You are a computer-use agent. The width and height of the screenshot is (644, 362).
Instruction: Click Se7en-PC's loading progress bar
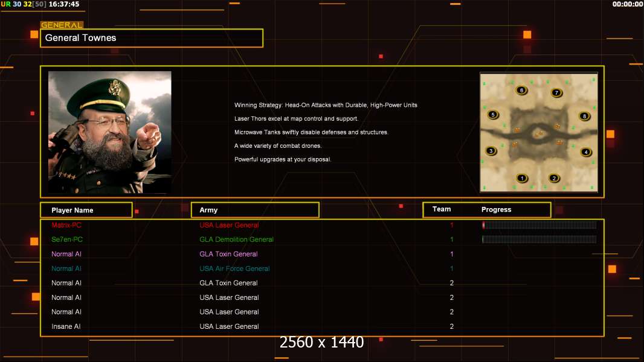click(x=539, y=240)
